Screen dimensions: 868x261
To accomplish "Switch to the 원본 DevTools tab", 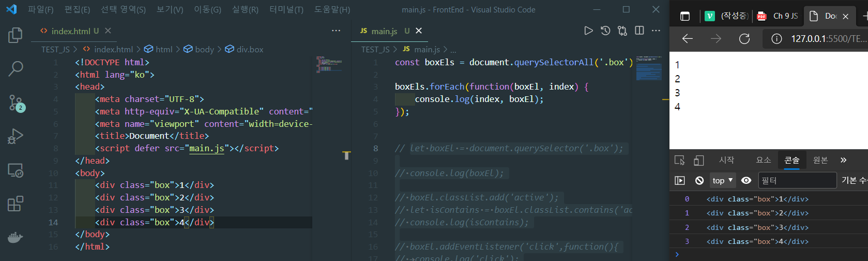I will (820, 160).
